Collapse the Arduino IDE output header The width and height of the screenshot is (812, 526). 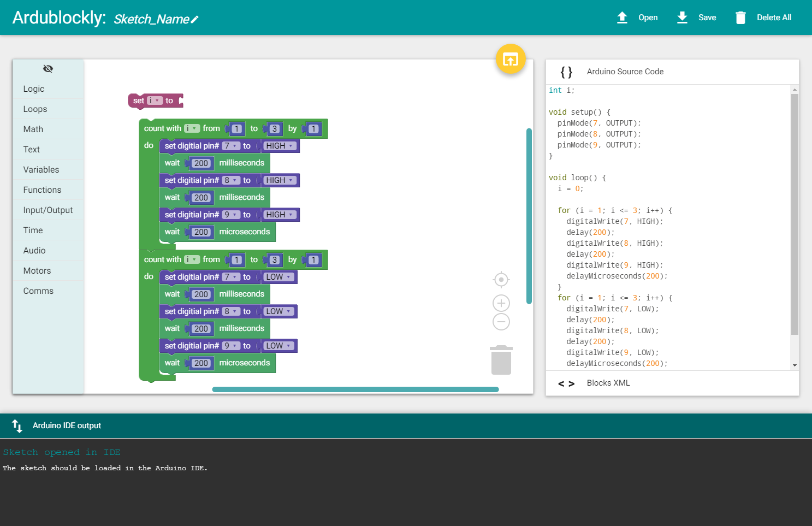(406, 426)
